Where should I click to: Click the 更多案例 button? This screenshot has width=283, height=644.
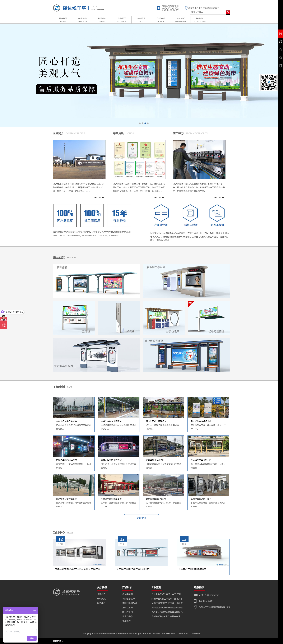point(141,518)
